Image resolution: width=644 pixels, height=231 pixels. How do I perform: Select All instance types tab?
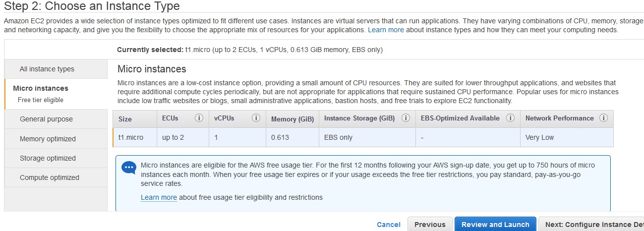click(x=56, y=69)
